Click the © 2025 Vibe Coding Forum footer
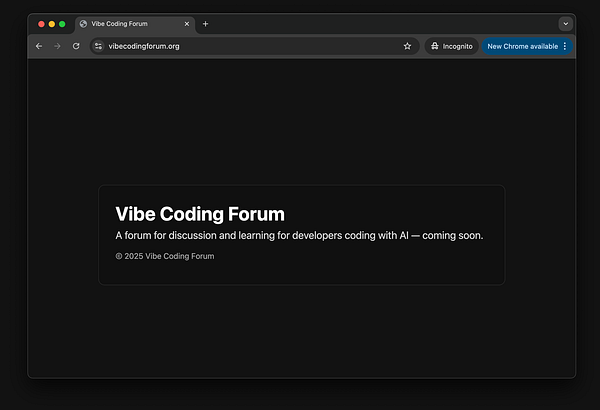 tap(165, 256)
